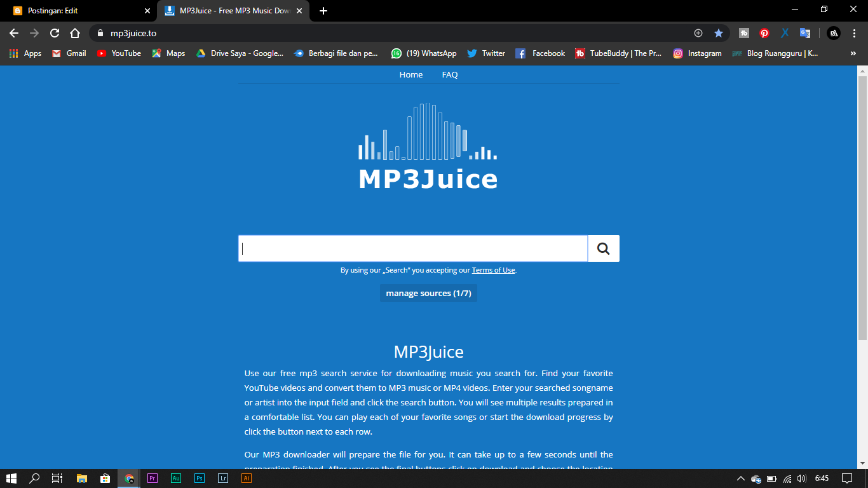Launch Adobe Lightroom from the taskbar
868x488 pixels.
(223, 478)
